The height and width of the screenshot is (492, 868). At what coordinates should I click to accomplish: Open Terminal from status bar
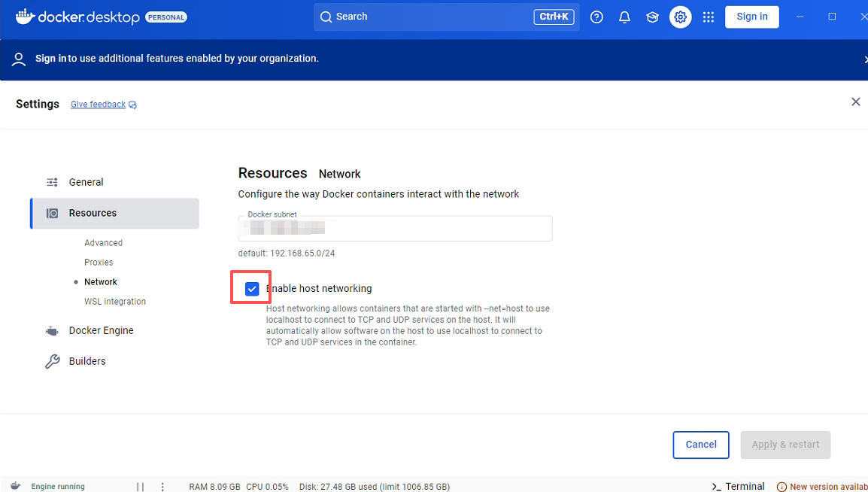point(738,486)
